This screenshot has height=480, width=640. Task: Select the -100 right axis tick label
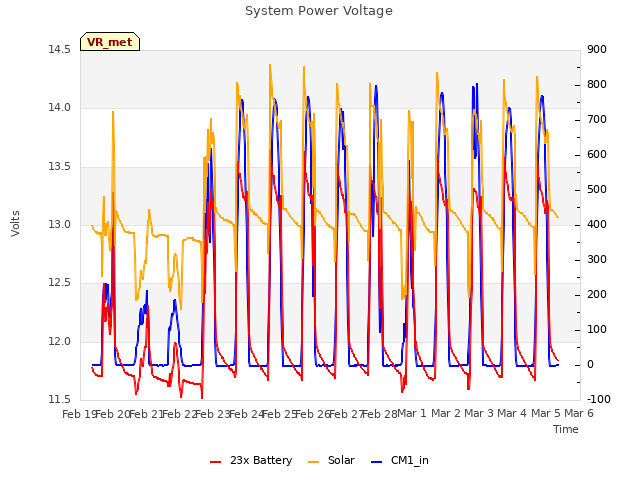point(599,399)
